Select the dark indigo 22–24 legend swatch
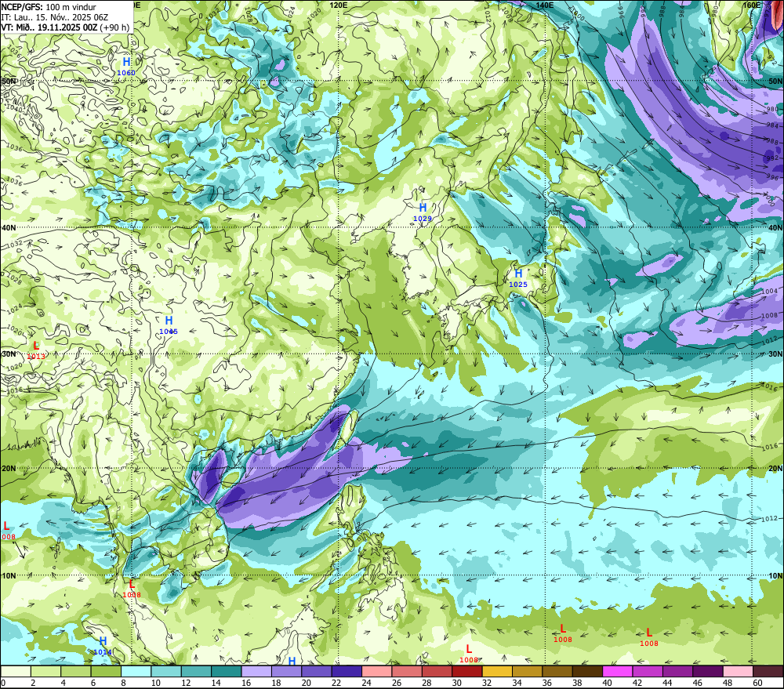The image size is (784, 689). click(347, 671)
